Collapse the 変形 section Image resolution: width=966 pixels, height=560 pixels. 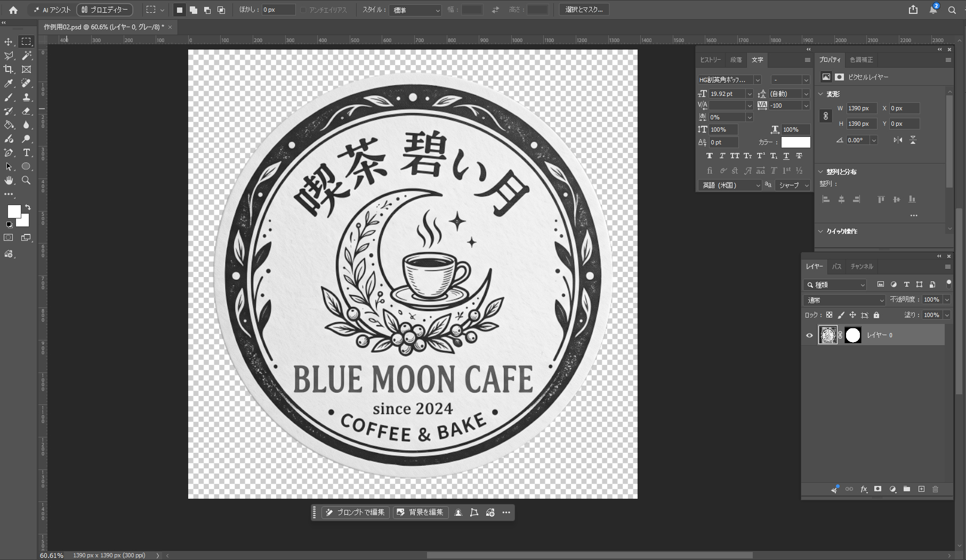pyautogui.click(x=821, y=94)
